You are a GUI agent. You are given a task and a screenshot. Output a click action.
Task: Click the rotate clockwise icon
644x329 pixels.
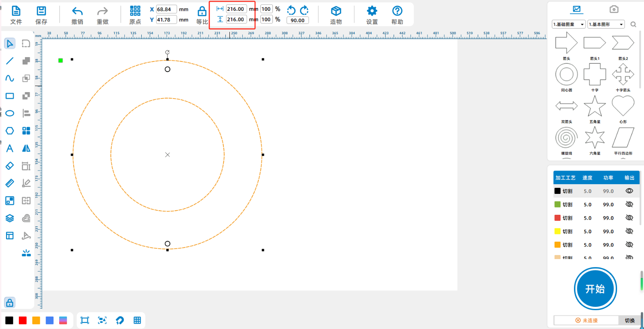pos(304,10)
